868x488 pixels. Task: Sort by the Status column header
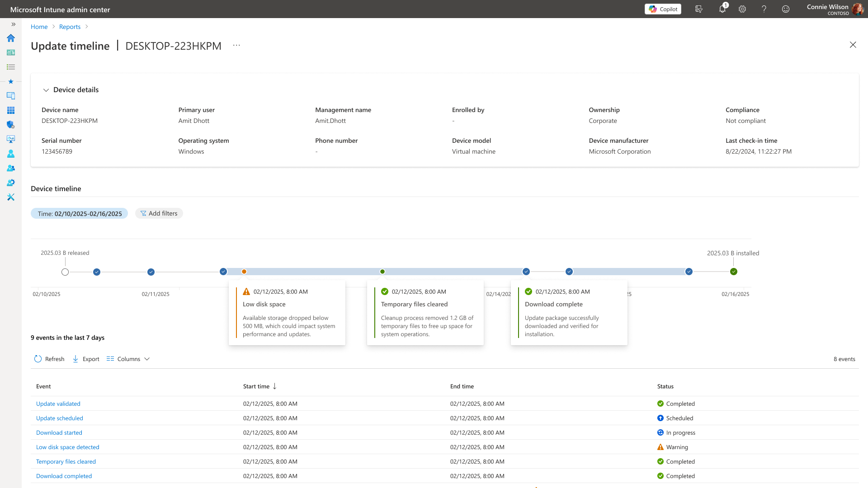pyautogui.click(x=665, y=386)
